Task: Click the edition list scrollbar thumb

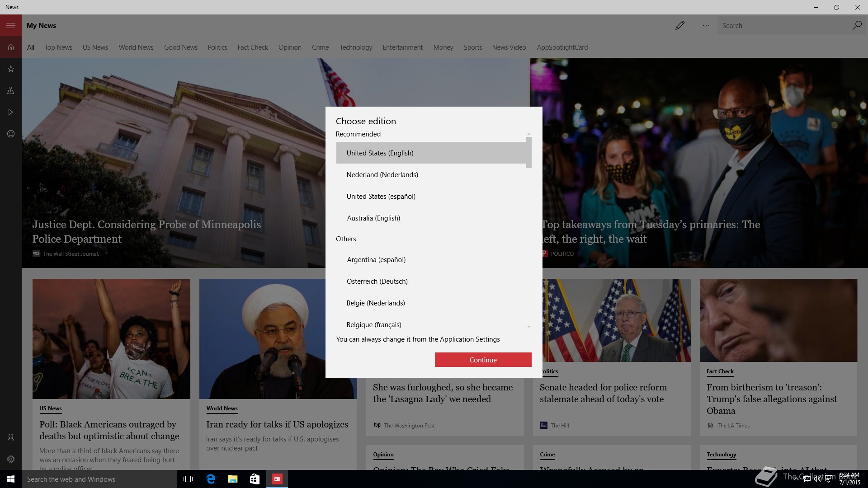Action: 528,153
